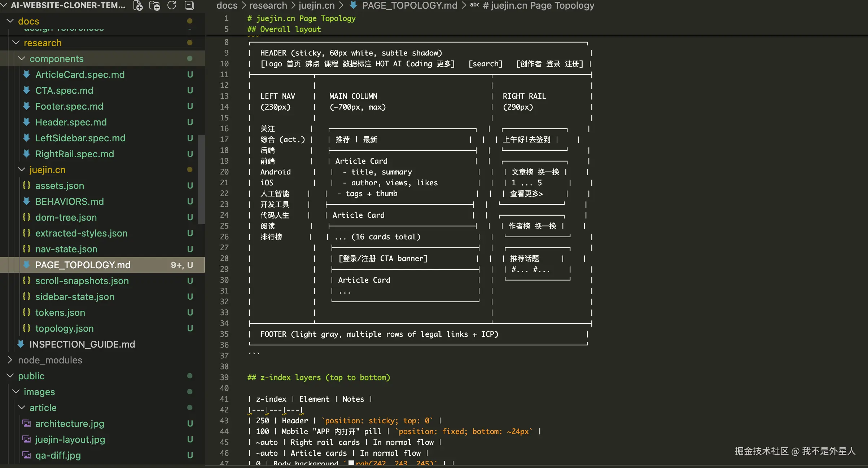Screen dimensions: 868x468
Task: Open LeftSidebar.spec.md file
Action: click(80, 138)
